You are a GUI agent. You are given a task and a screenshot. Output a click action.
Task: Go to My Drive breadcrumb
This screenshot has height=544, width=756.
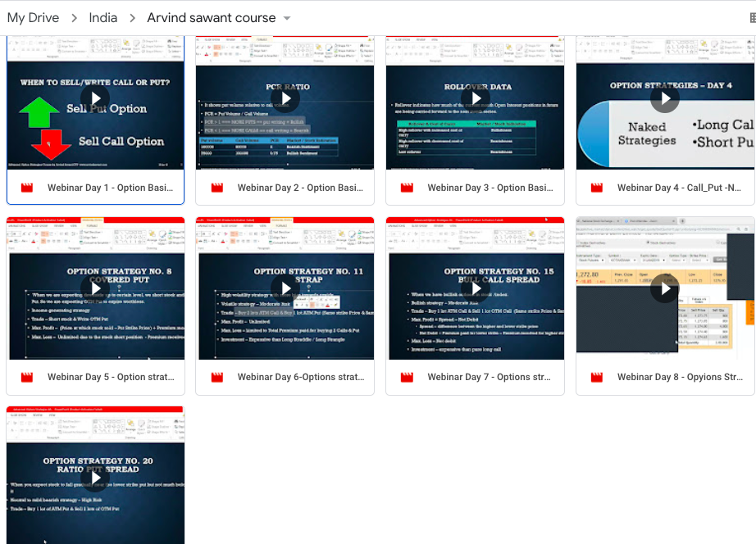click(x=33, y=18)
